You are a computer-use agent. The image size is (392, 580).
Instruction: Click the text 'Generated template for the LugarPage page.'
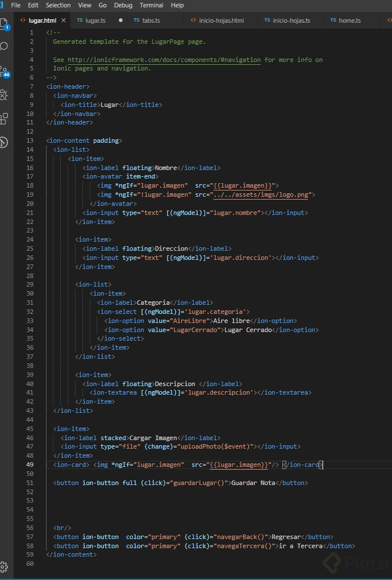(130, 42)
